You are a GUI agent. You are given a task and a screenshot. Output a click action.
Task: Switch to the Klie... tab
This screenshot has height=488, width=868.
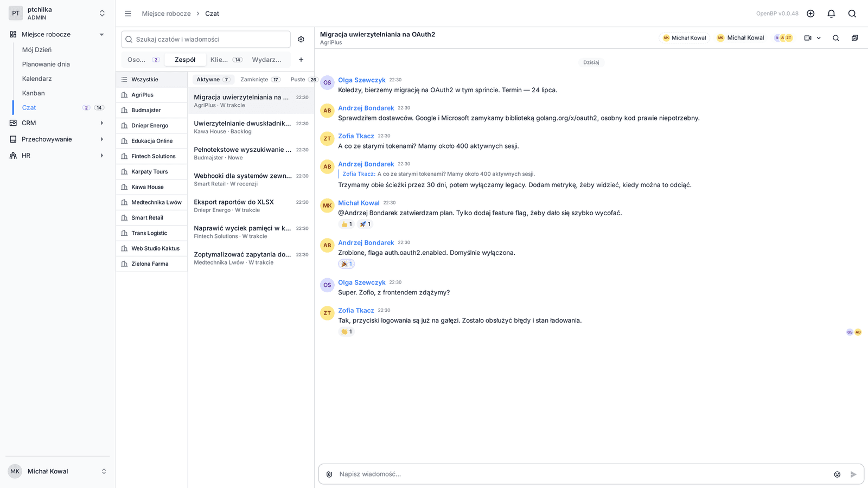tap(226, 60)
